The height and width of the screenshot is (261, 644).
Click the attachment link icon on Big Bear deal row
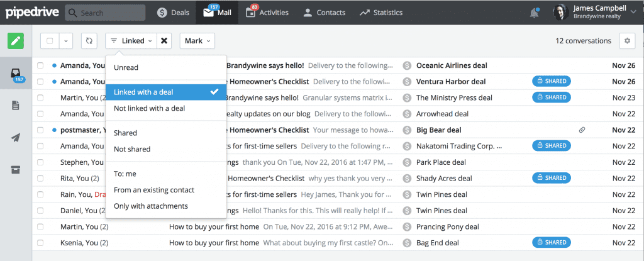582,130
